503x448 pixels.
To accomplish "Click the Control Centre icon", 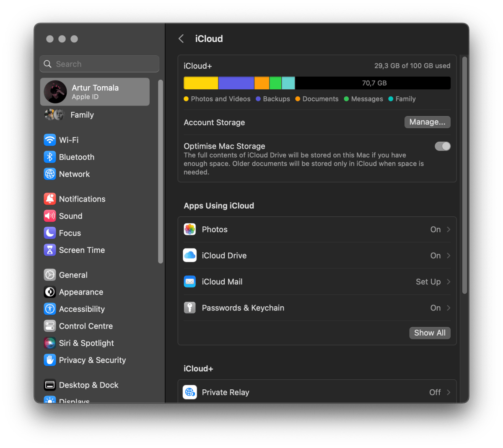I will coord(50,326).
